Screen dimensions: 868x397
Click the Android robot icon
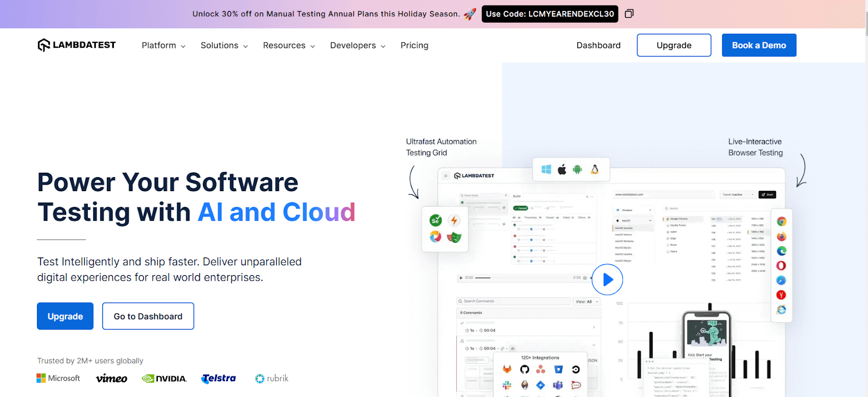[x=578, y=169]
